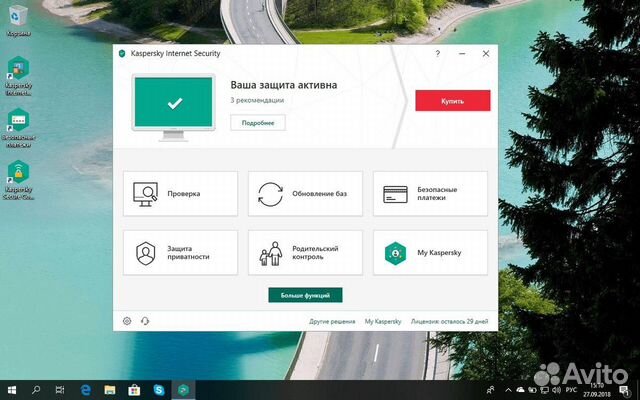
Task: Click My Kaspersky link in footer
Action: (x=383, y=322)
